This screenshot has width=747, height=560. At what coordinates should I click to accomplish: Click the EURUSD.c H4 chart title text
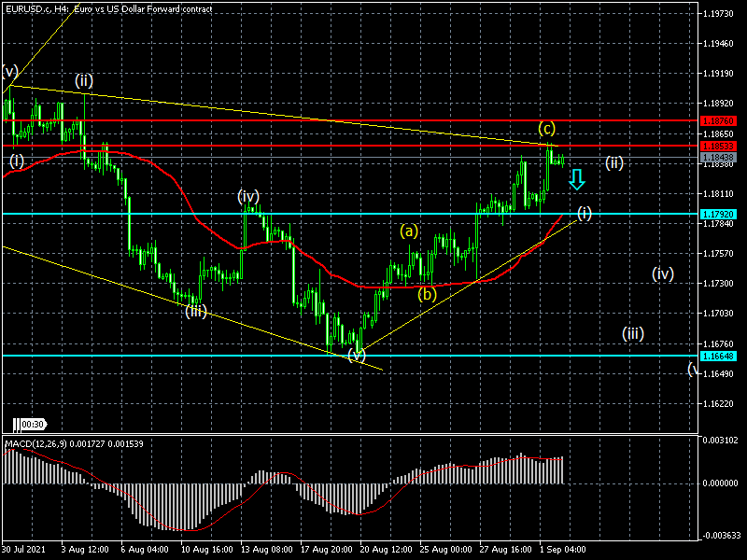click(x=108, y=8)
